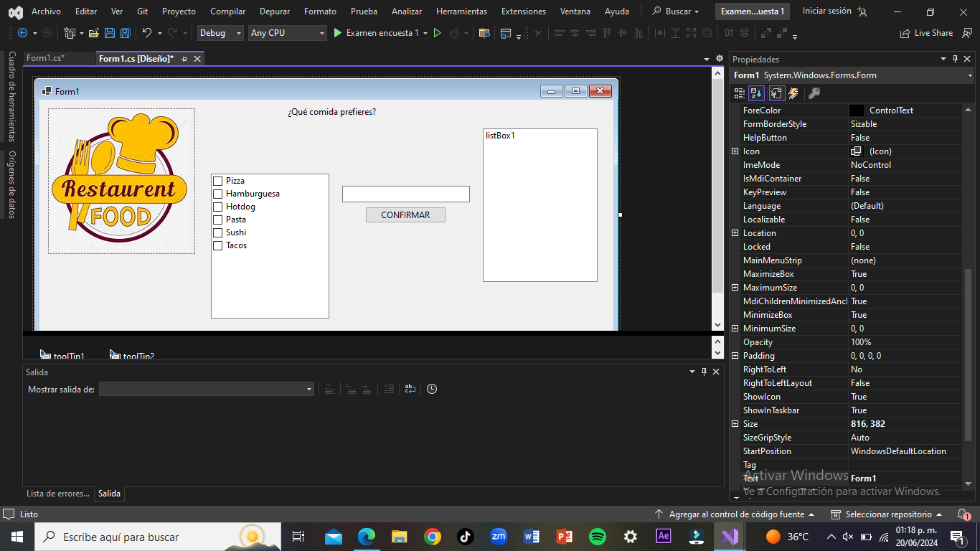980x551 pixels.
Task: Click the Save All toolbar icon
Action: point(125,33)
